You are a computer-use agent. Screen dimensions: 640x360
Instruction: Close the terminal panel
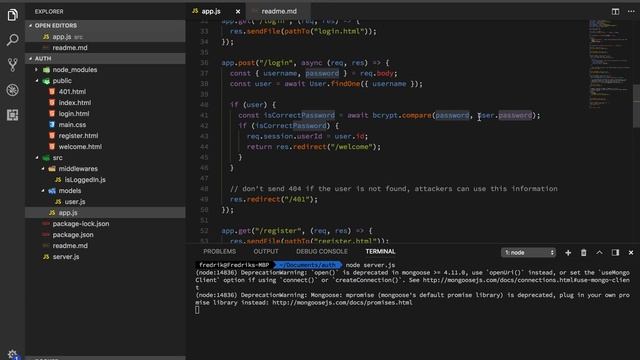pos(631,253)
